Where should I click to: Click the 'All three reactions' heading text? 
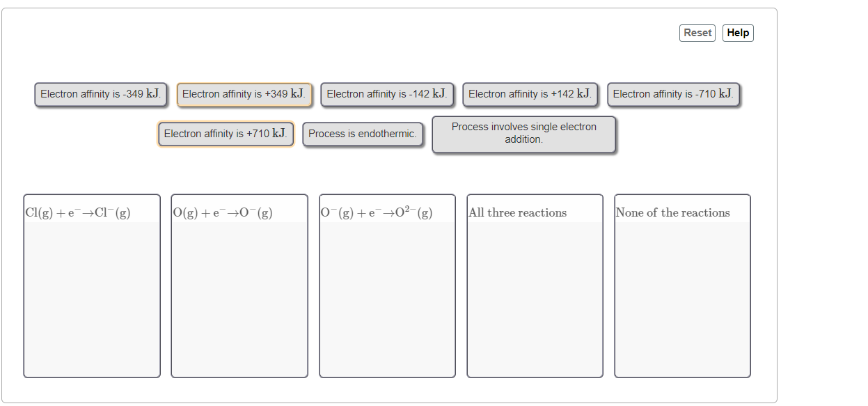(x=516, y=212)
